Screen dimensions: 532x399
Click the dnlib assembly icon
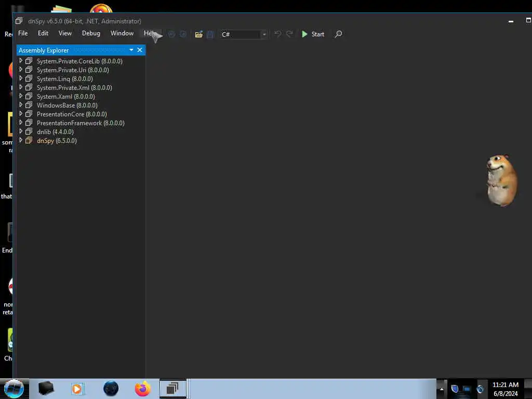point(29,131)
